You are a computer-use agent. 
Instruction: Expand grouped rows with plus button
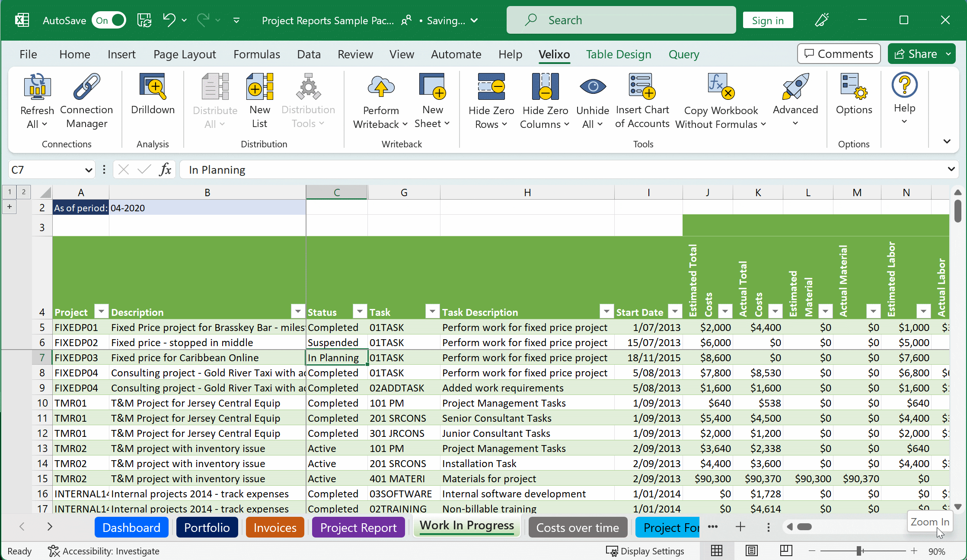[10, 207]
